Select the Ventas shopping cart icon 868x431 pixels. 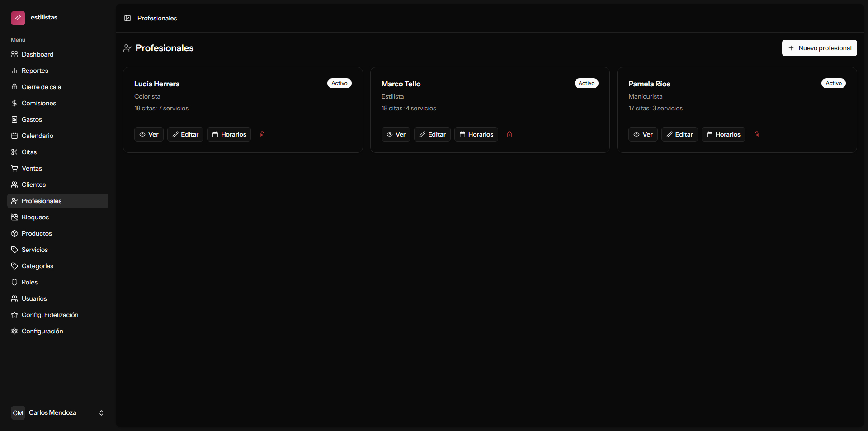coord(14,168)
